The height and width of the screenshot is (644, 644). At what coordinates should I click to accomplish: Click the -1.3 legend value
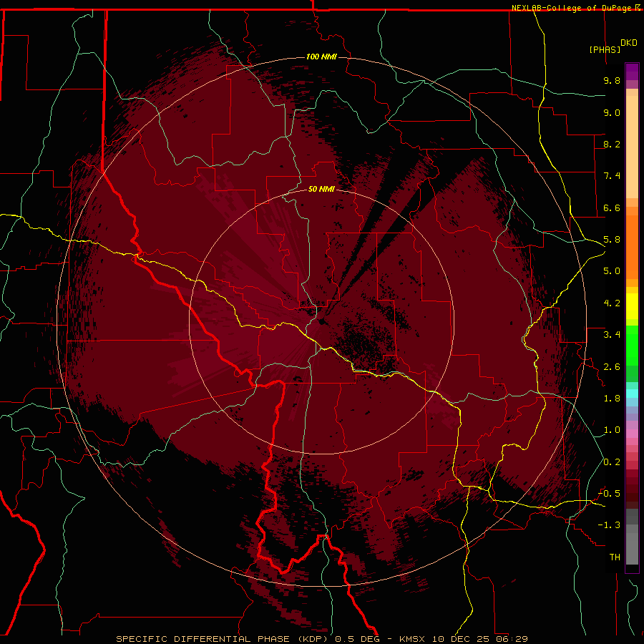coord(609,525)
